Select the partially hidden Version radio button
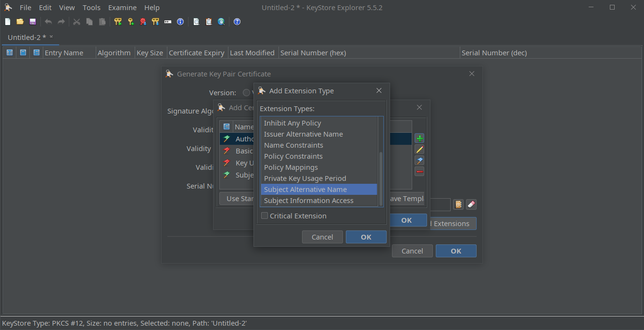The width and height of the screenshot is (644, 330). [x=246, y=92]
